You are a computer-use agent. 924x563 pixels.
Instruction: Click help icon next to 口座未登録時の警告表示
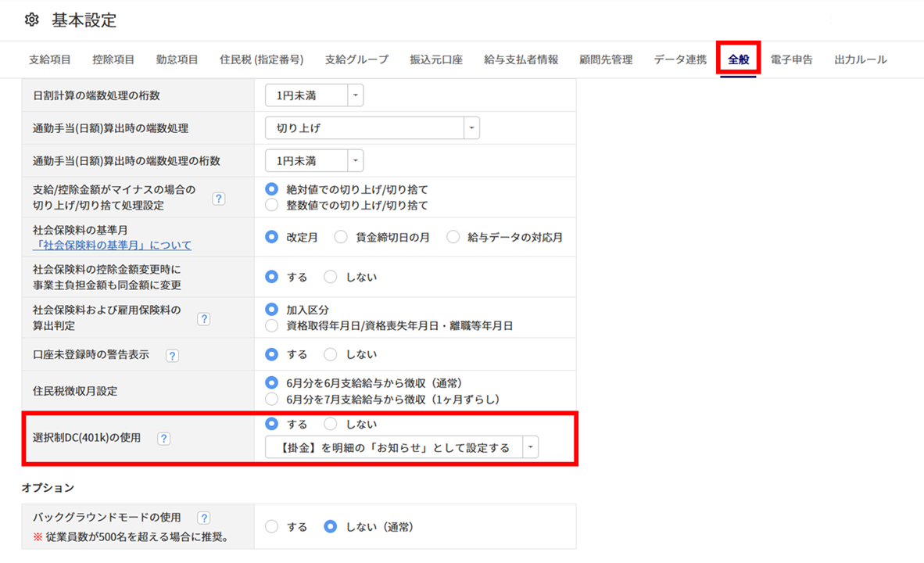[173, 355]
